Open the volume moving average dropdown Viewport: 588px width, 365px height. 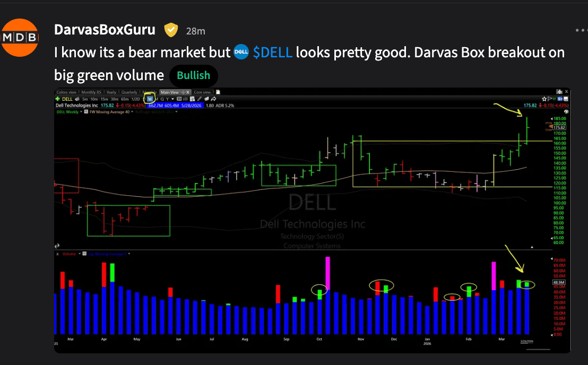pos(129,254)
